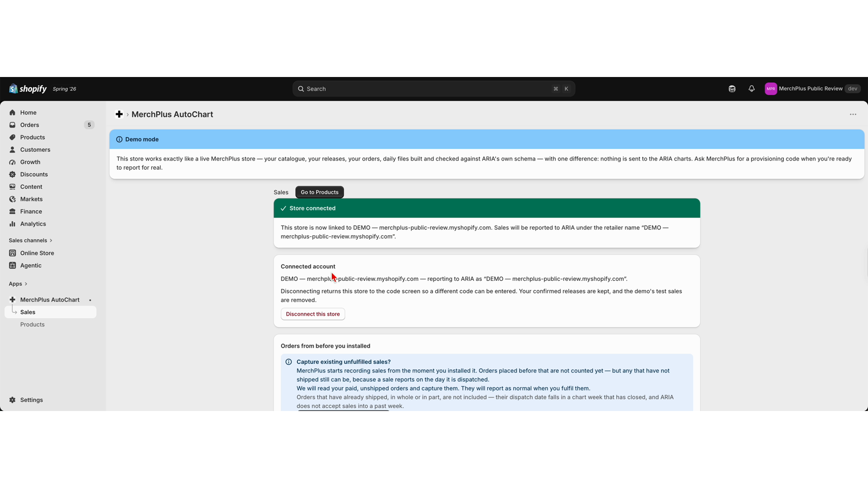Viewport: 868px width, 488px height.
Task: Click Disconnect this store
Action: pyautogui.click(x=313, y=314)
